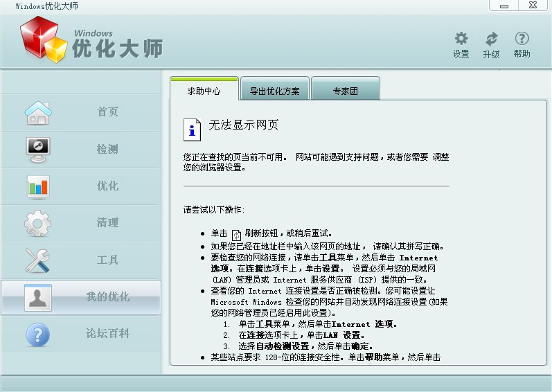
Task: Click the refresh icon in 刷新按钮 line
Action: [236, 234]
